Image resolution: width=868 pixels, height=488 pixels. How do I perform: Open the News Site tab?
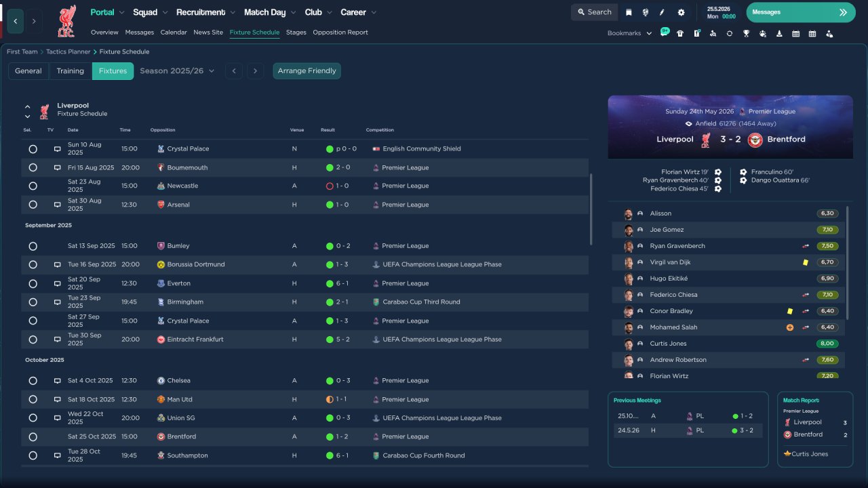tap(208, 33)
